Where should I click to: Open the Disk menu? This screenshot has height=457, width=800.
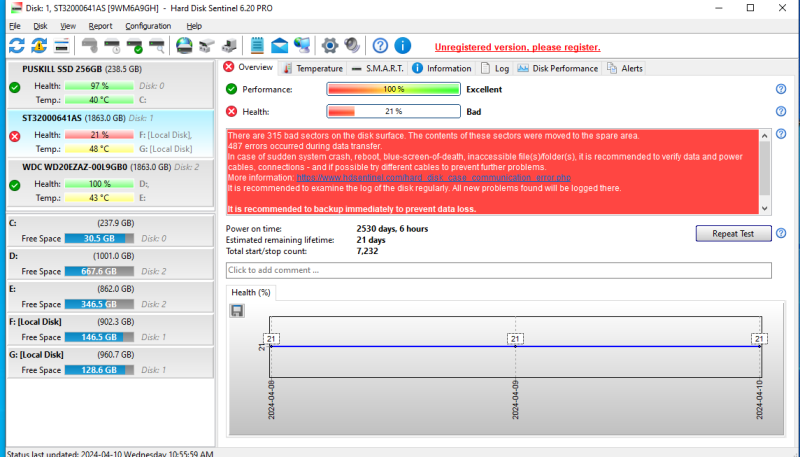point(40,26)
